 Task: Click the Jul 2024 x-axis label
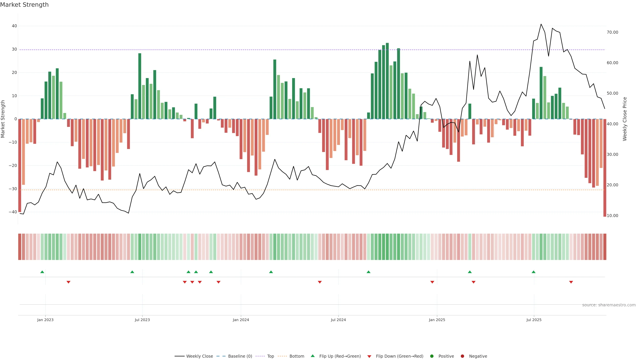(x=338, y=320)
